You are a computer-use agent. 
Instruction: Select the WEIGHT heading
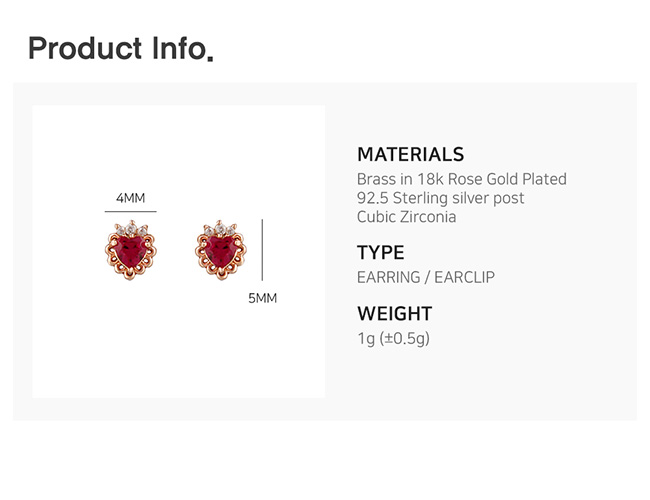(394, 313)
